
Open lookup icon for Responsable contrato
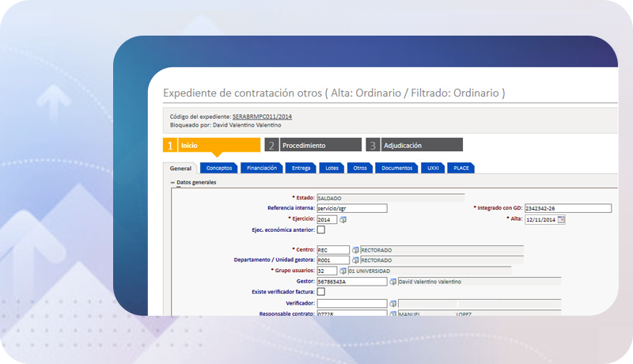click(393, 313)
